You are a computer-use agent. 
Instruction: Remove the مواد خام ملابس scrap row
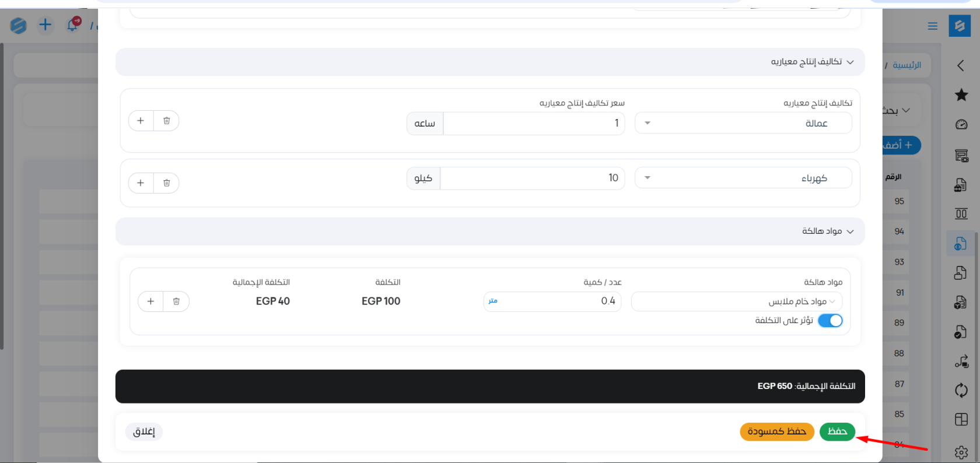click(176, 301)
